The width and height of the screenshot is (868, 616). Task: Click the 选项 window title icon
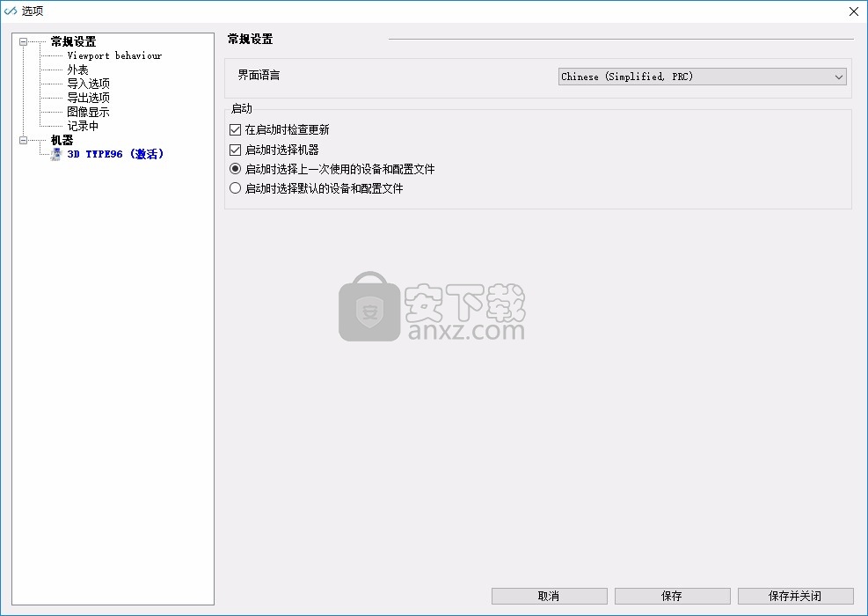click(x=11, y=11)
